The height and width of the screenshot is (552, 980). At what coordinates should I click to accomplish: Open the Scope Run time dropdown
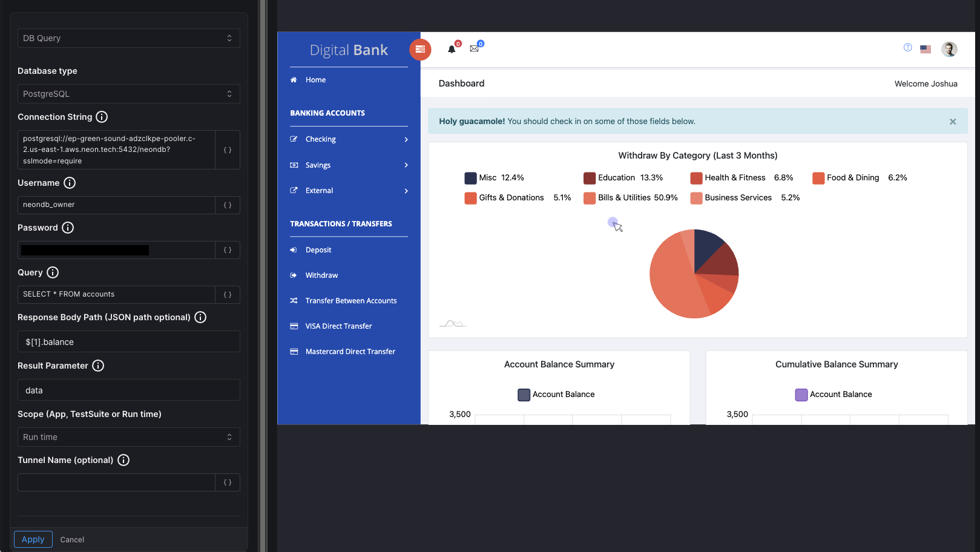point(128,437)
